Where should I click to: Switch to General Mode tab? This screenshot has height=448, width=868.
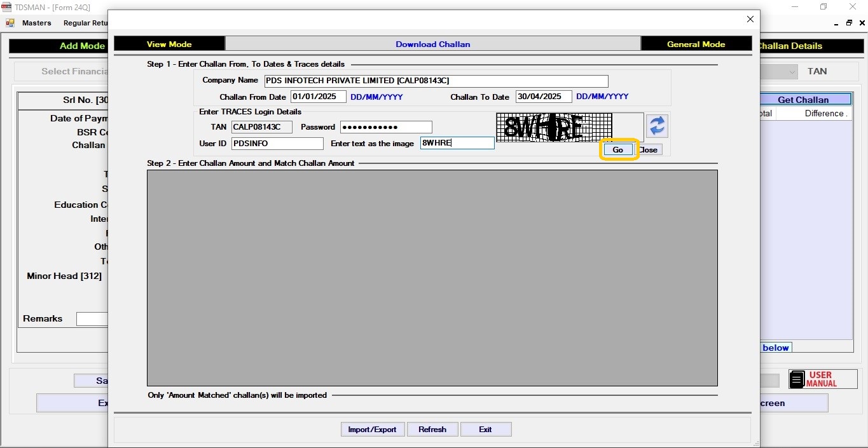tap(696, 44)
